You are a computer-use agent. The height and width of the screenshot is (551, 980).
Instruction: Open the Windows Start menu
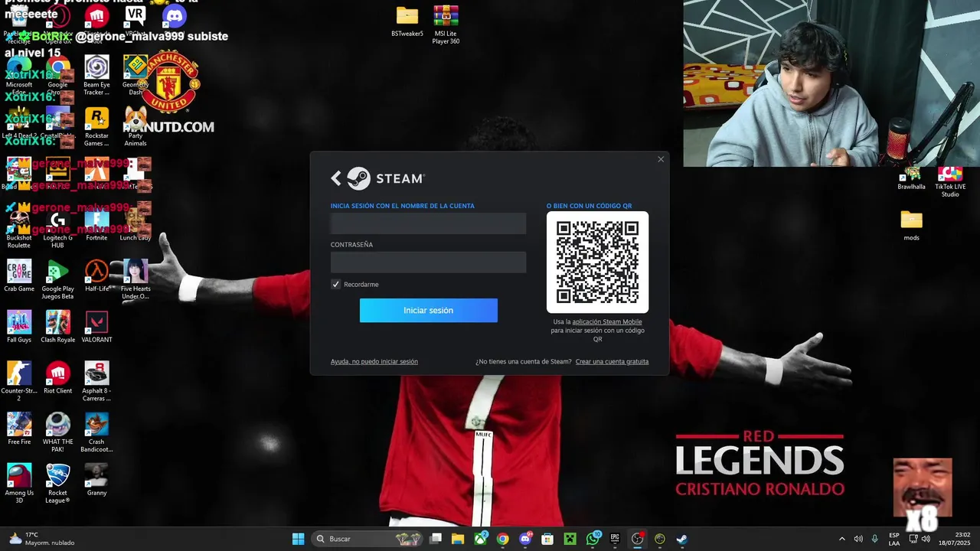[x=298, y=539]
